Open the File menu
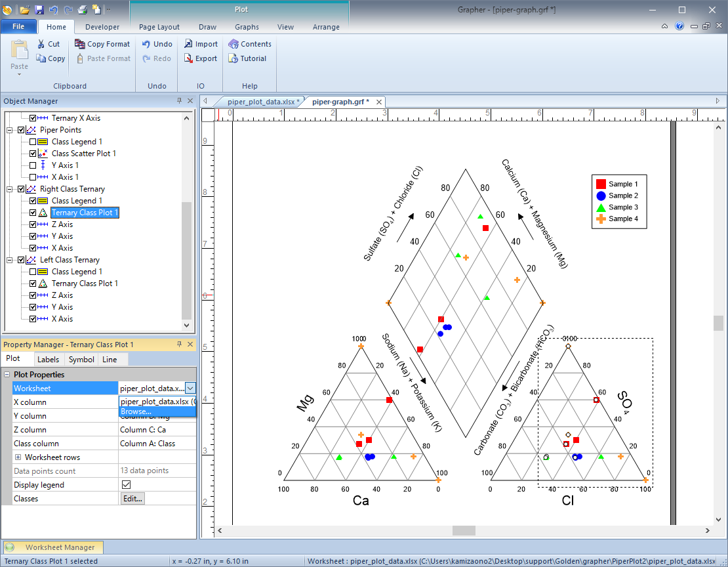This screenshot has height=567, width=728. coord(18,26)
